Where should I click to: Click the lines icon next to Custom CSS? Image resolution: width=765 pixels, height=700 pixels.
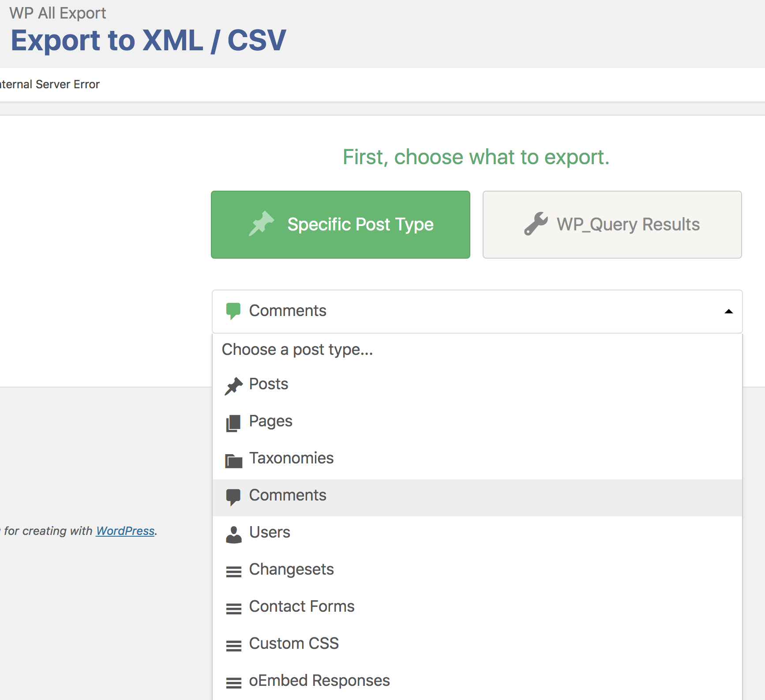(x=233, y=646)
